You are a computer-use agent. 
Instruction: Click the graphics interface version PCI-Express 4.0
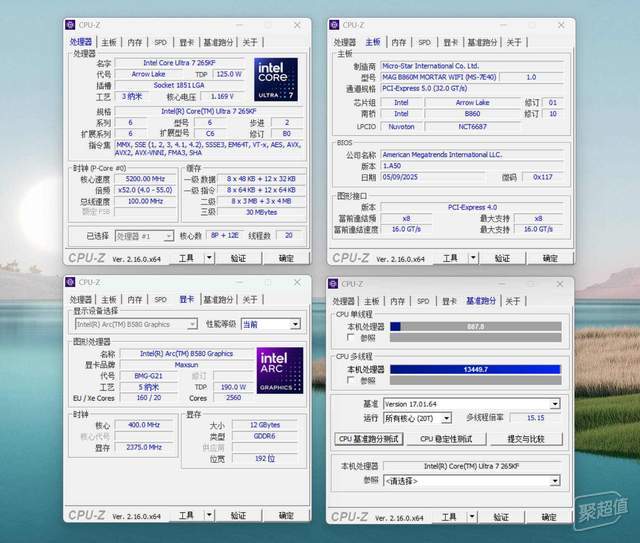(x=472, y=207)
